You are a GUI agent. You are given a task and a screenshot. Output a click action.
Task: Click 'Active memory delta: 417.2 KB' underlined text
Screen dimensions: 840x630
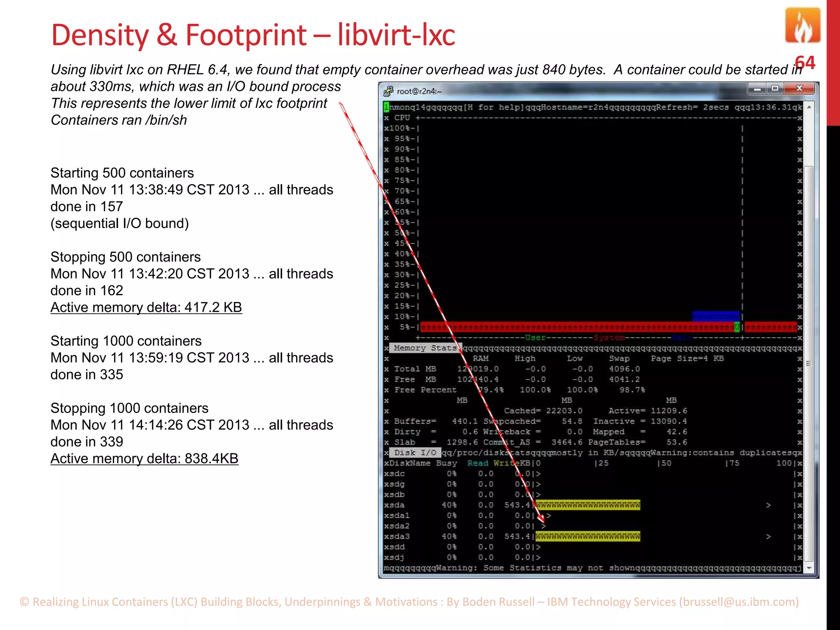pos(146,307)
